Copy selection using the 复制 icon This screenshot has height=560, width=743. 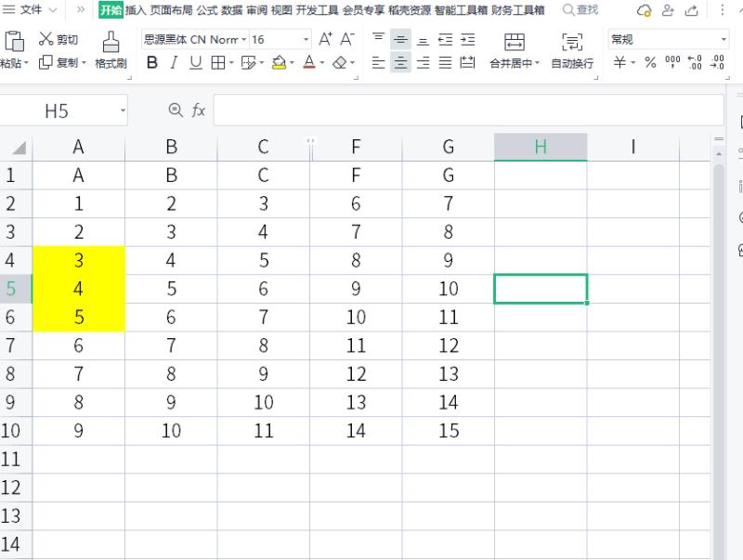46,62
